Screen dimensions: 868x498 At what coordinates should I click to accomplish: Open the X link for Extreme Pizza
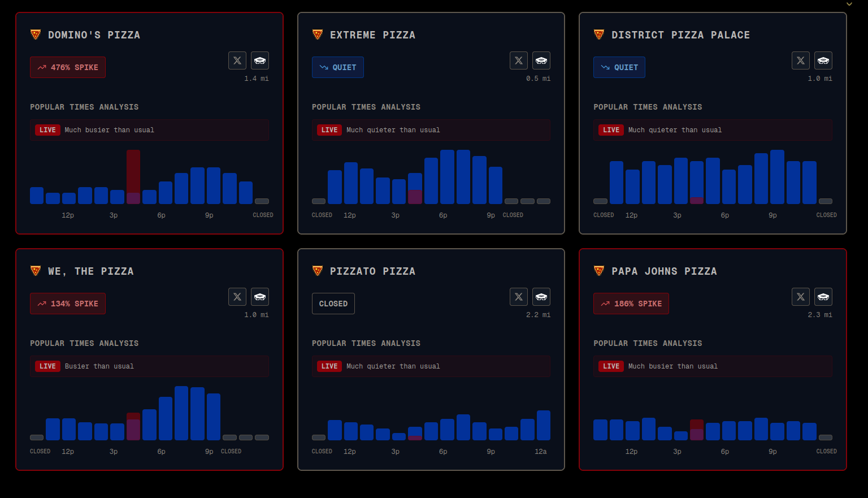point(519,60)
